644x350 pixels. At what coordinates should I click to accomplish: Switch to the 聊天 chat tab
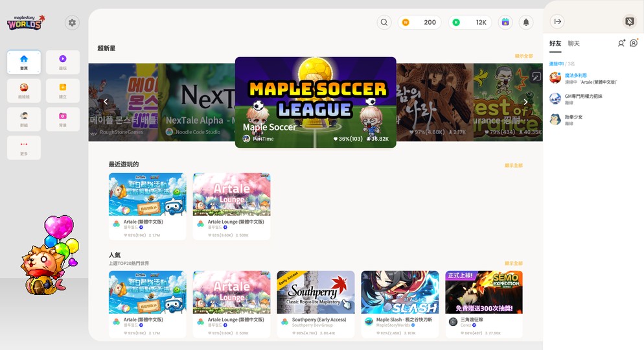coord(573,43)
